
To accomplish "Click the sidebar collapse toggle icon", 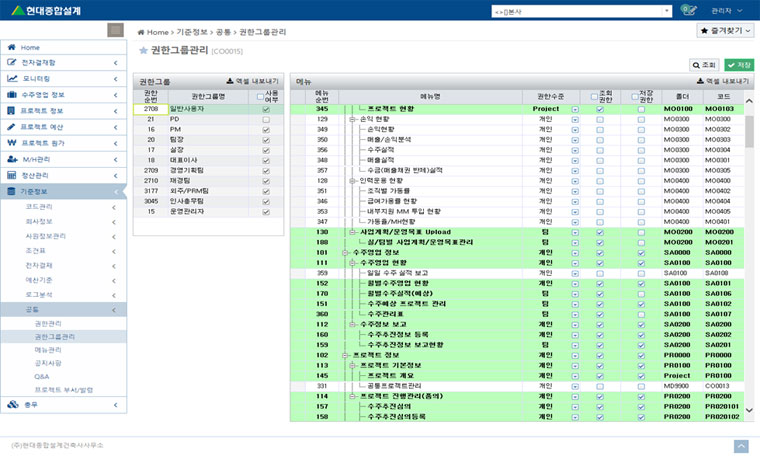I will click(x=115, y=30).
